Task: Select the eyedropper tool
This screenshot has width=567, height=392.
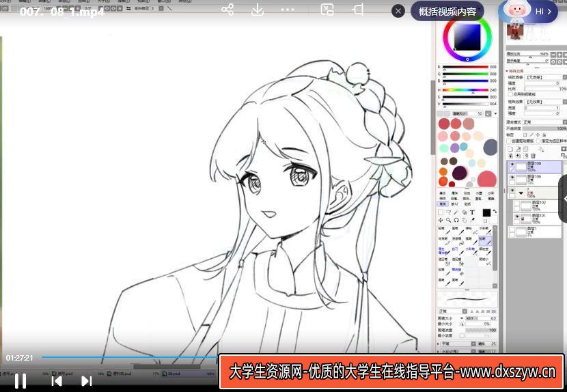Action: coord(472,220)
